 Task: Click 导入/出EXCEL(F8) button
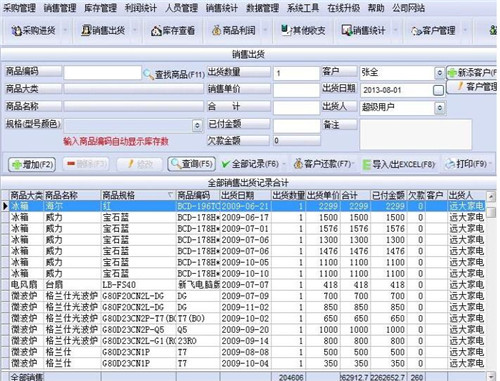399,165
